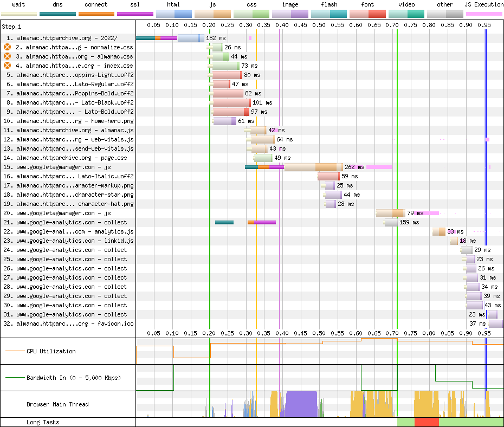Image resolution: width=504 pixels, height=427 pixels.
Task: Click the render-blocking icon beside almanac.css
Action: tap(8, 56)
